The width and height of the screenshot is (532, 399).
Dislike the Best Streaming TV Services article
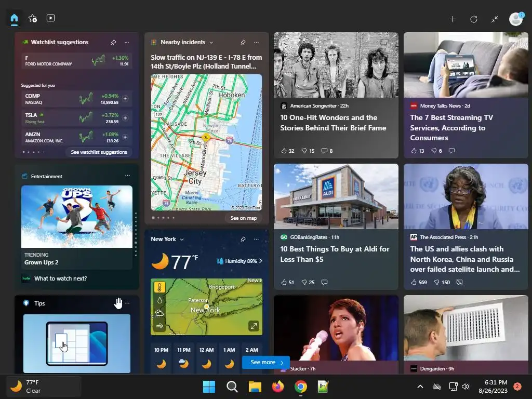click(436, 151)
